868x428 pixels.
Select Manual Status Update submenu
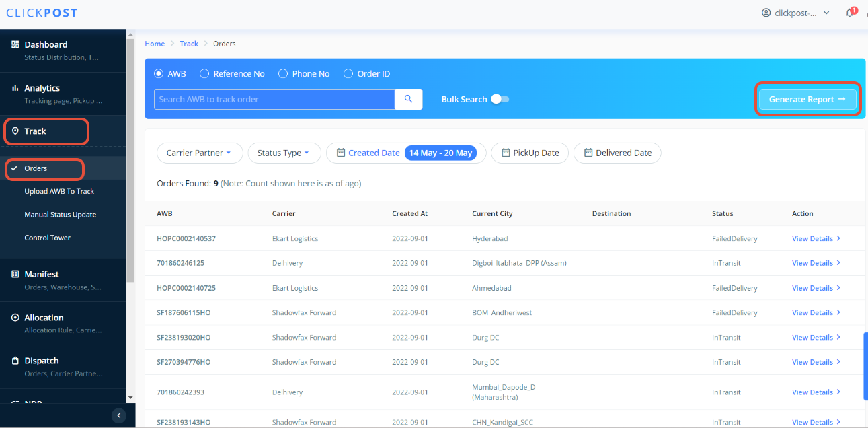61,215
